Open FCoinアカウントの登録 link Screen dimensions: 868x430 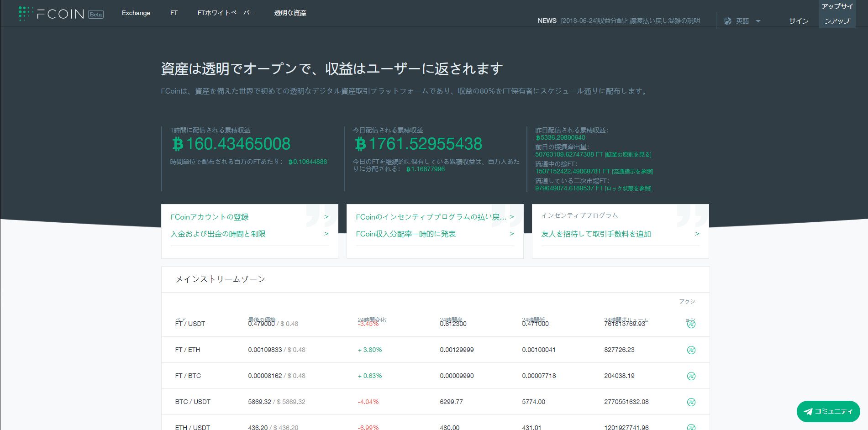click(210, 217)
